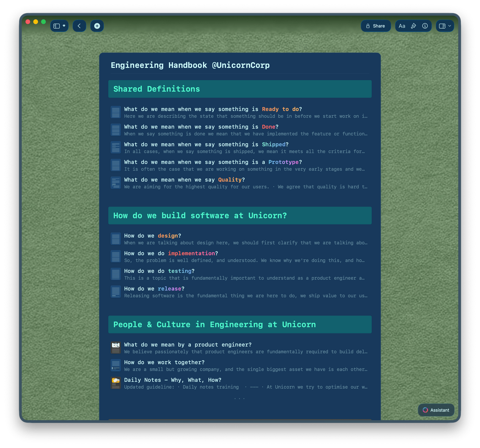Open the Aa text formatting options
Screen dimensions: 480x448
(x=402, y=26)
